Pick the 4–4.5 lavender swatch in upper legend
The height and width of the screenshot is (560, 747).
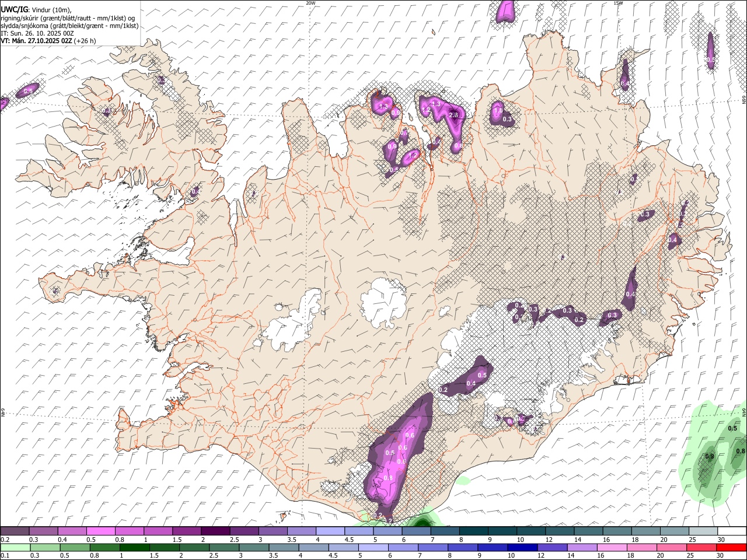[330, 531]
